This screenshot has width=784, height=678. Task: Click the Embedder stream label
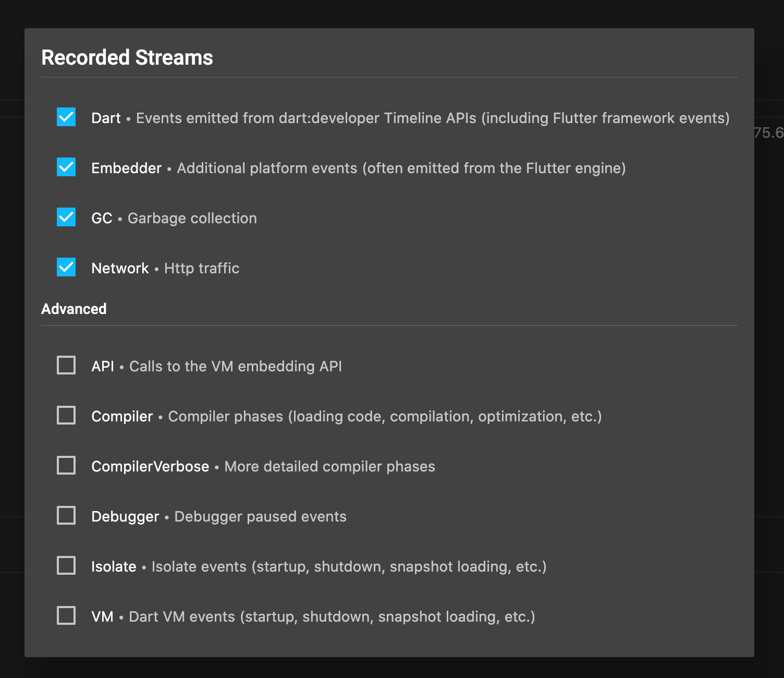pos(126,168)
